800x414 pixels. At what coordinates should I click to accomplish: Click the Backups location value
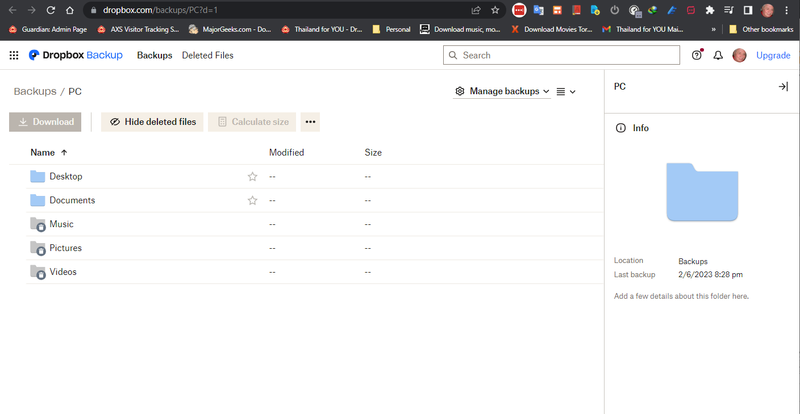693,261
